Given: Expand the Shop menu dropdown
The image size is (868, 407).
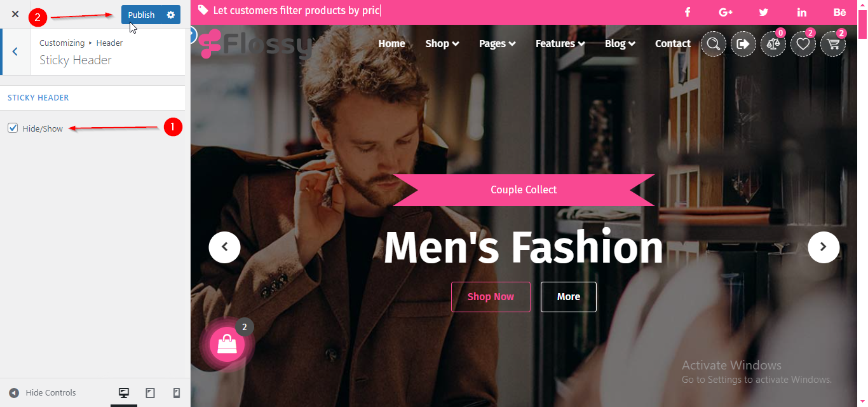Looking at the screenshot, I should coord(442,44).
